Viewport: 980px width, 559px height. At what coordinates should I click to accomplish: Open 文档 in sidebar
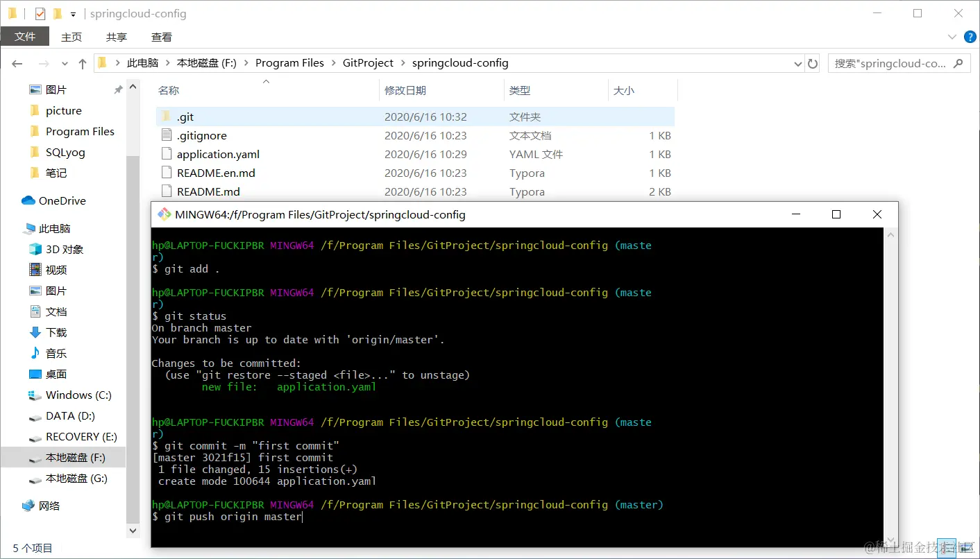(56, 311)
